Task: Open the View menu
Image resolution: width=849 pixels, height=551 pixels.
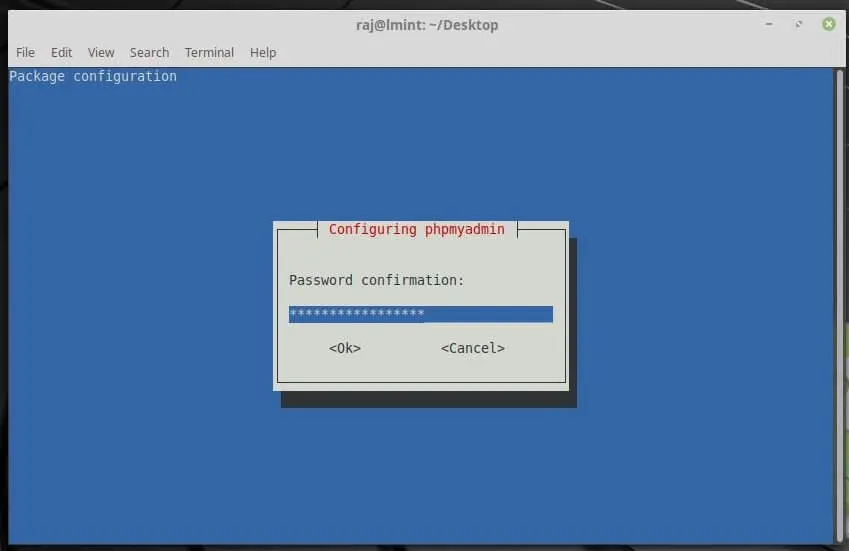Action: [101, 53]
